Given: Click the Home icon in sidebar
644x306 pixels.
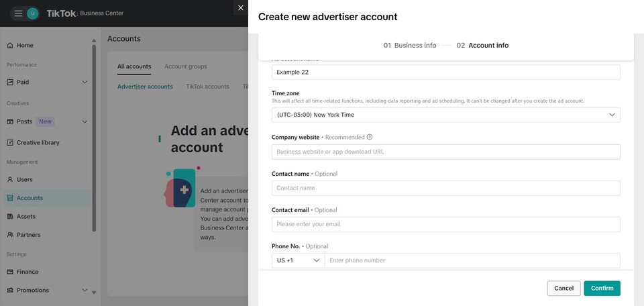Looking at the screenshot, I should click(10, 46).
